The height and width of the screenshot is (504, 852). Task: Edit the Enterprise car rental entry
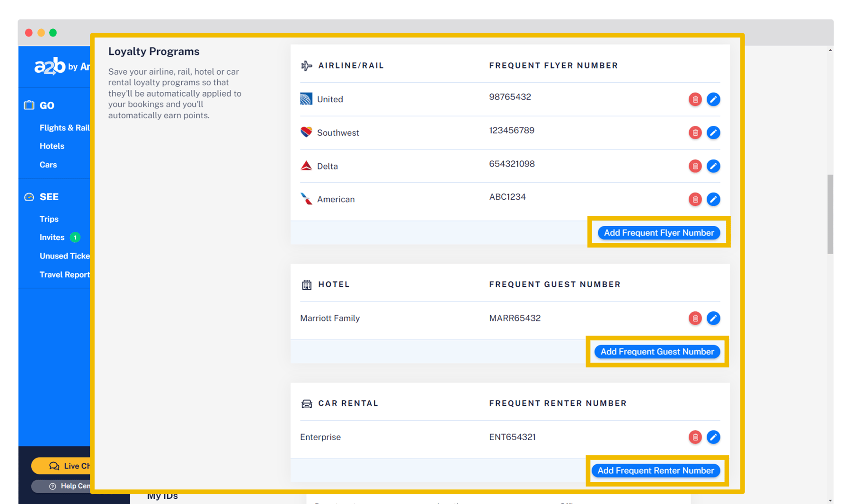[x=714, y=437]
